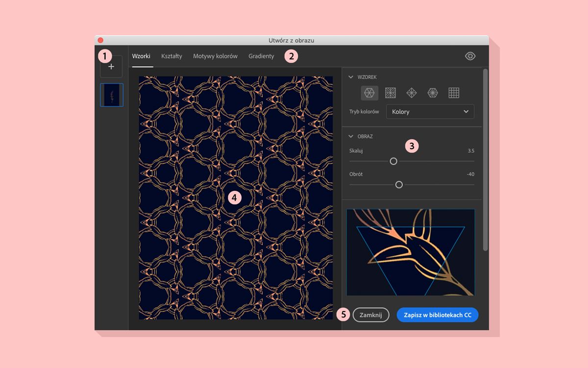Click the Obrót value -40
The height and width of the screenshot is (368, 588).
click(470, 174)
